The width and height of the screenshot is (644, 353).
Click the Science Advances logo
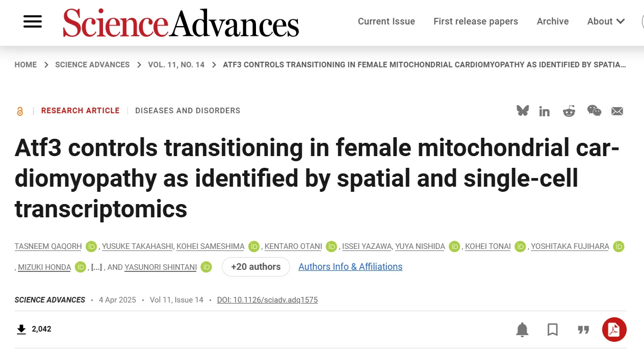[x=181, y=23]
